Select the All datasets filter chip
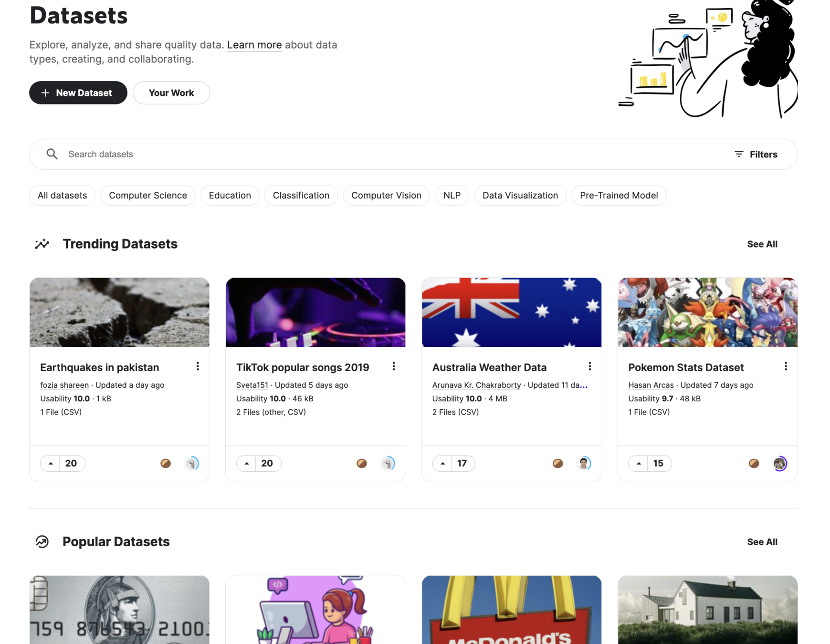This screenshot has height=644, width=830. [x=62, y=195]
